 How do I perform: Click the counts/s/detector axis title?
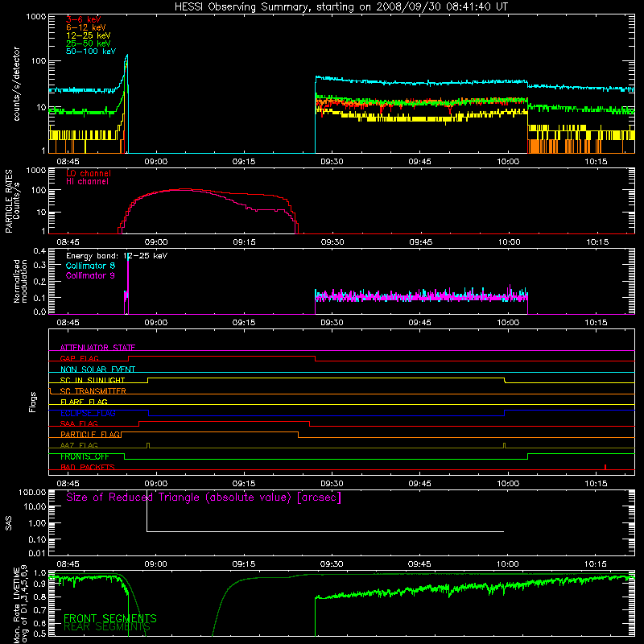coord(16,84)
